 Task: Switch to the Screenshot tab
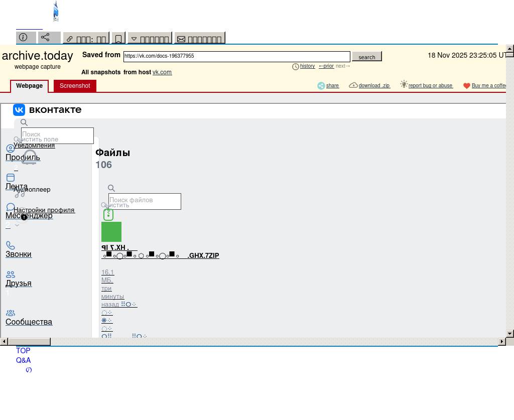click(x=75, y=86)
